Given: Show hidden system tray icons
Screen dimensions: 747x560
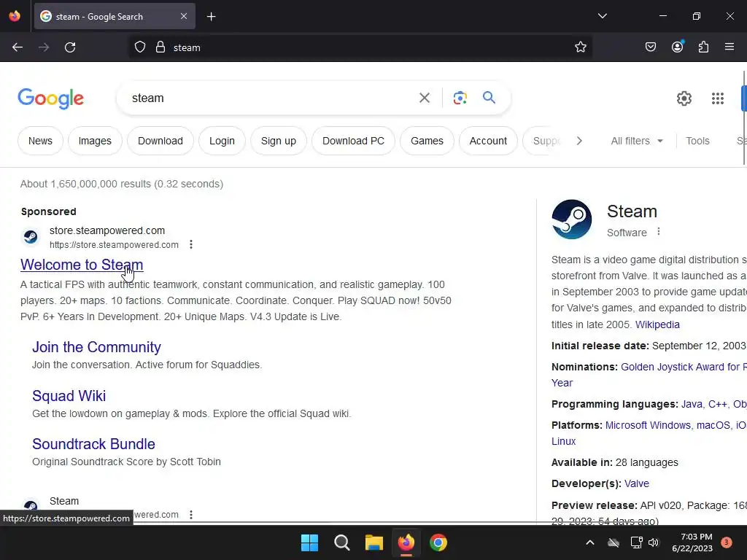Looking at the screenshot, I should click(x=589, y=542).
